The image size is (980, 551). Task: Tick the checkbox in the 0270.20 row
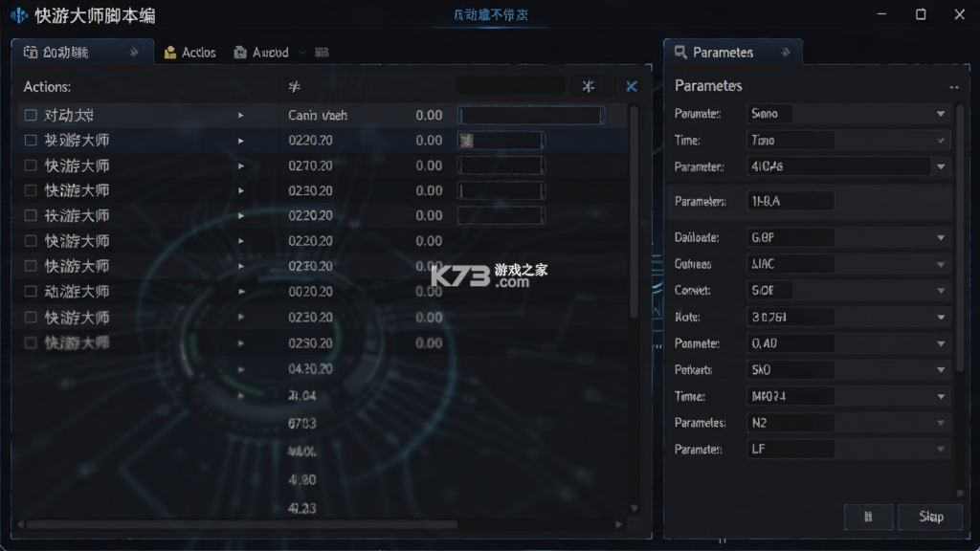pyautogui.click(x=30, y=165)
